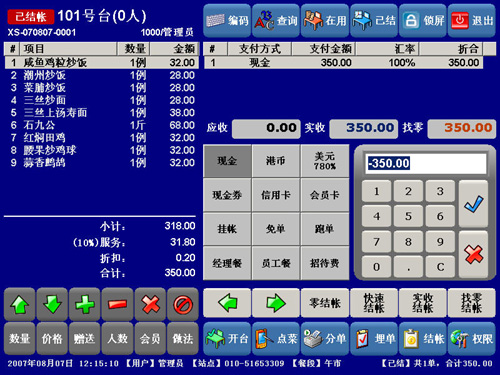Open the 点菜 order module
The width and height of the screenshot is (500, 375).
click(x=276, y=339)
